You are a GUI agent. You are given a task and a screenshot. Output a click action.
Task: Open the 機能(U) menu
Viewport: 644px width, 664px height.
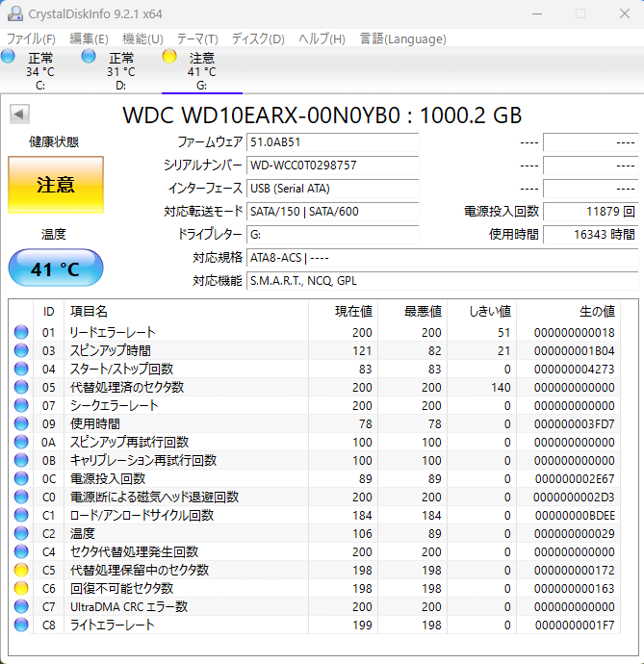point(142,38)
